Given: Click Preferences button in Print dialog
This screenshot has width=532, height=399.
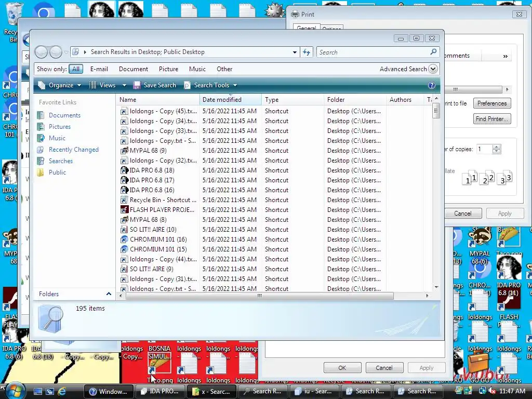Looking at the screenshot, I should click(491, 103).
